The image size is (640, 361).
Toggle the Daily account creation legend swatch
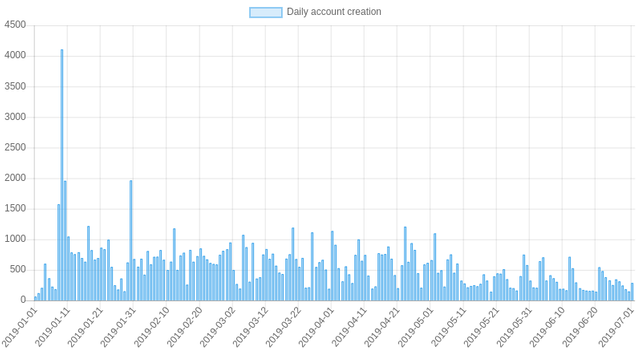pos(266,12)
